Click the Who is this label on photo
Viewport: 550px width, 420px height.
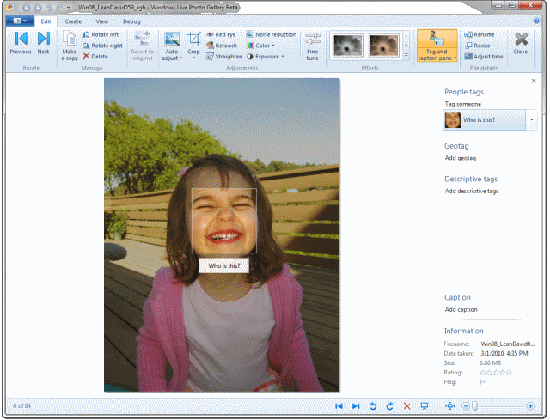(224, 266)
